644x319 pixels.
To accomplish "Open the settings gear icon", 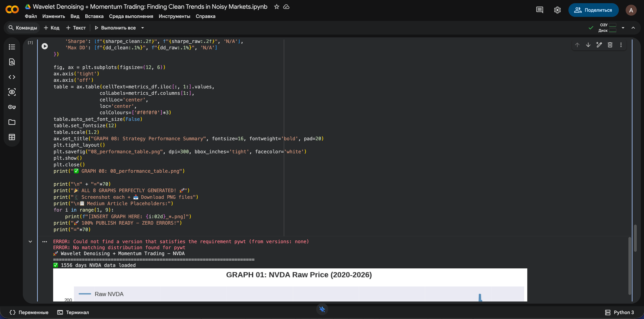I will pos(557,10).
